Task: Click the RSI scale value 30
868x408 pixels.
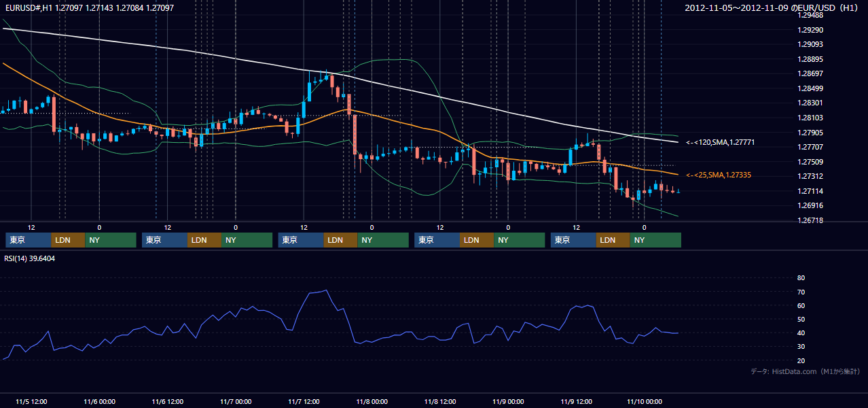Action: click(x=801, y=347)
